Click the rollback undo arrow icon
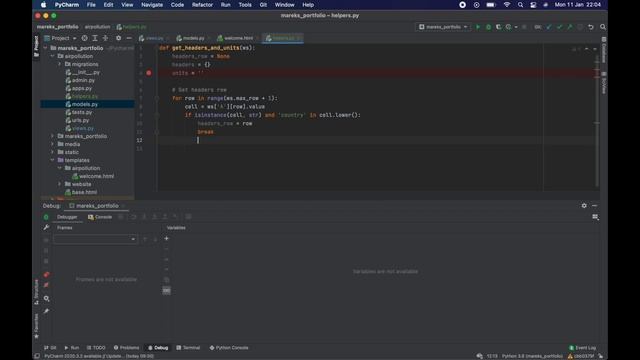 pos(591,27)
